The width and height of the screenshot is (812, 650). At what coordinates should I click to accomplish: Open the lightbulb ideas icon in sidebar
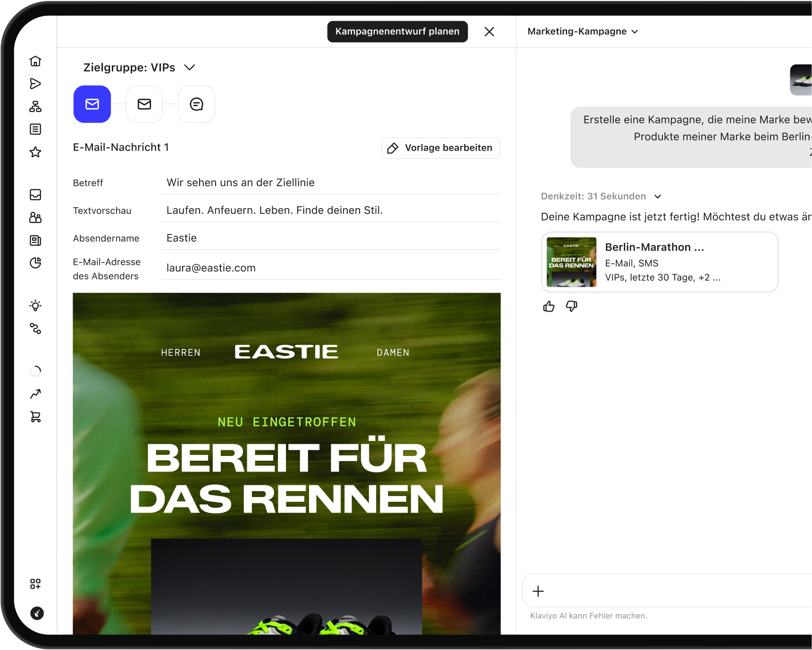[x=35, y=305]
